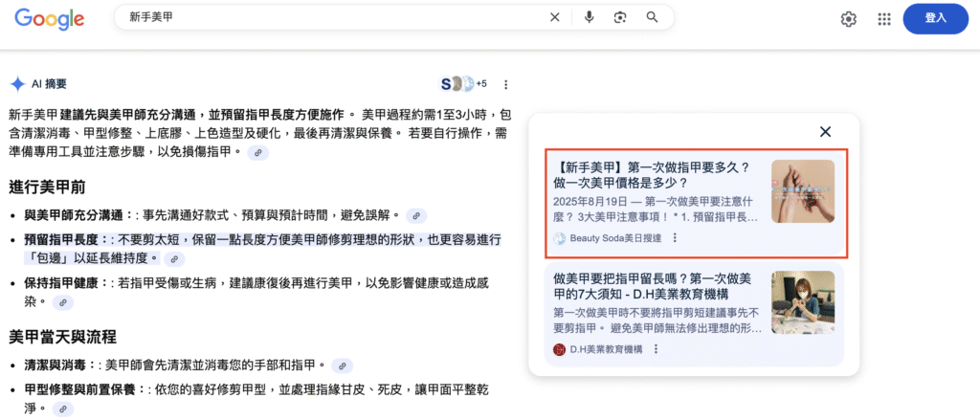Viewport: 980px width, 420px height.
Task: Click the magnifier search icon
Action: [653, 17]
